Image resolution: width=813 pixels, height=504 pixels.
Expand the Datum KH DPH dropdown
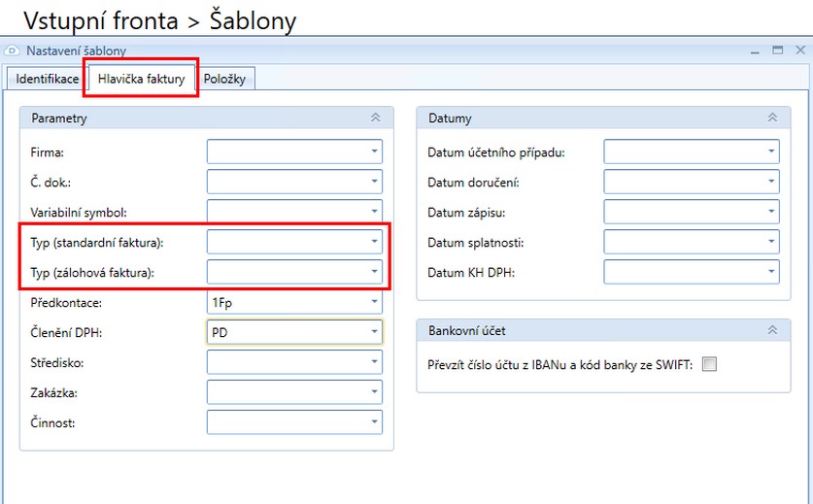(x=771, y=272)
